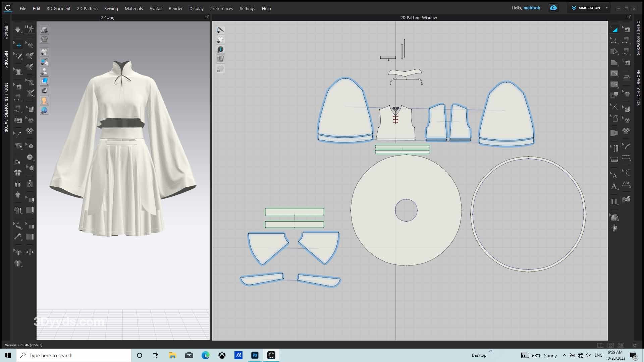
Task: Open the Sewing menu
Action: pos(111,8)
